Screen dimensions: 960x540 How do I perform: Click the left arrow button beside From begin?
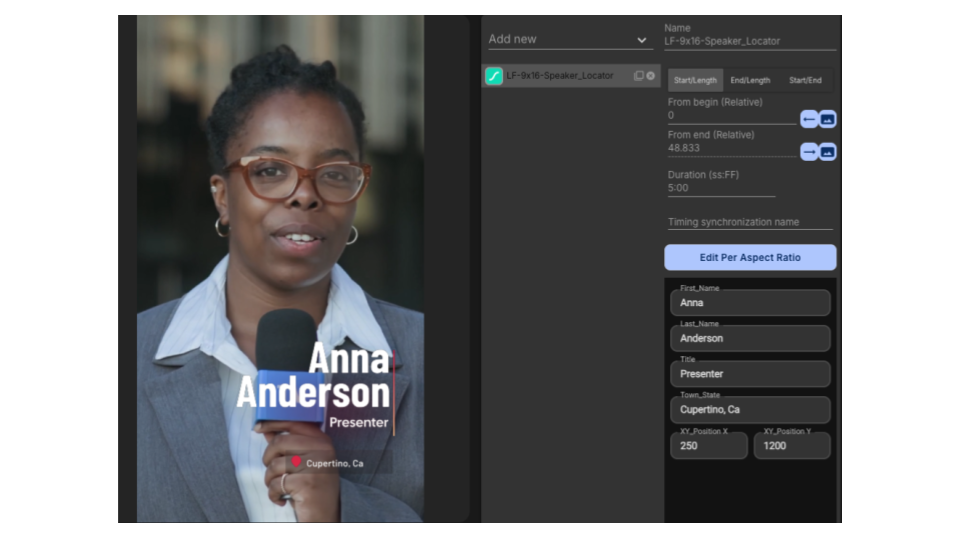[809, 120]
